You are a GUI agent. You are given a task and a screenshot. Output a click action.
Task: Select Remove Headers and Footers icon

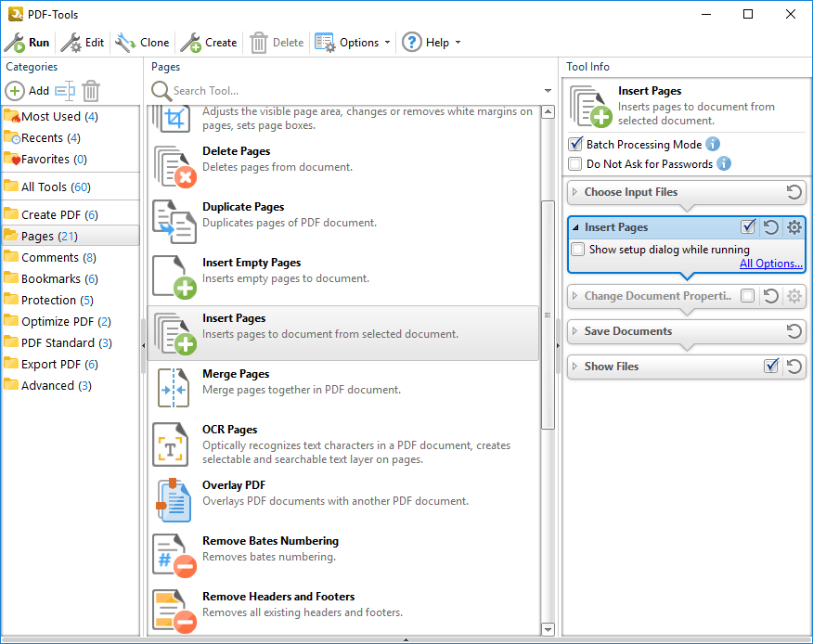pos(174,612)
